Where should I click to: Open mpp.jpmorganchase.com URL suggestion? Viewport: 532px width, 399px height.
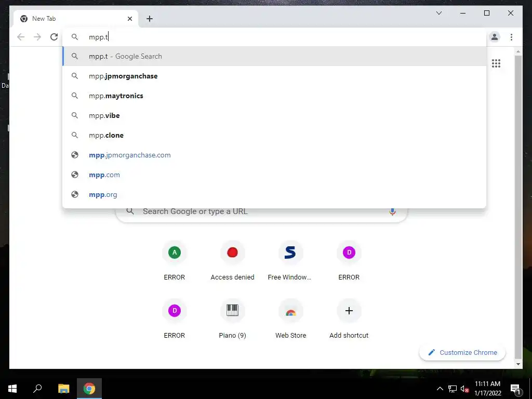pos(274,155)
